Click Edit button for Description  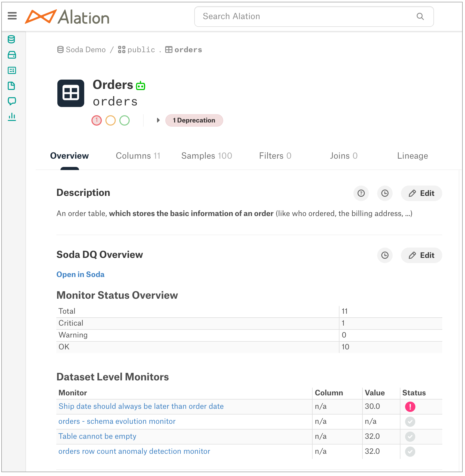(421, 193)
